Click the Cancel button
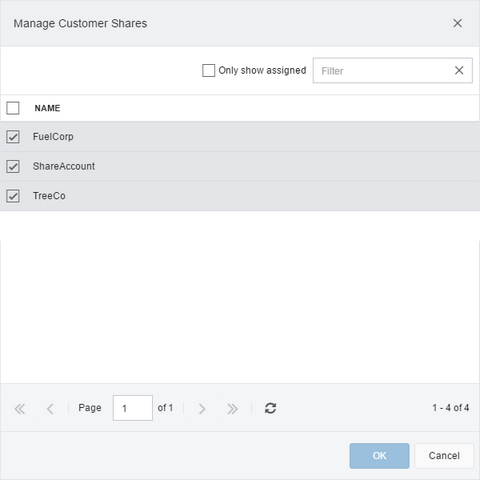This screenshot has width=480, height=480. click(x=444, y=456)
